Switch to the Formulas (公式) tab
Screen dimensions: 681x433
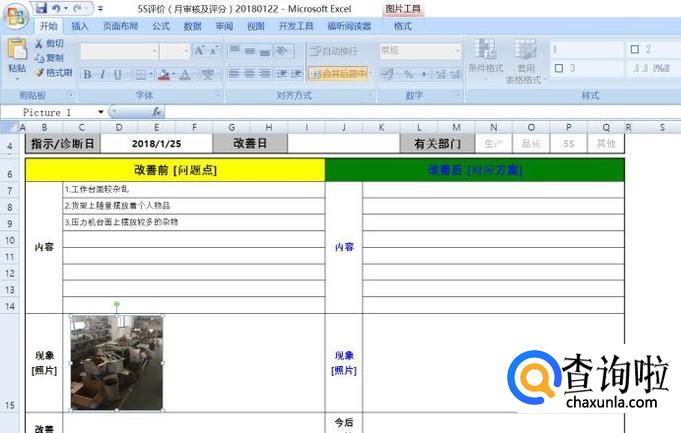(x=161, y=26)
